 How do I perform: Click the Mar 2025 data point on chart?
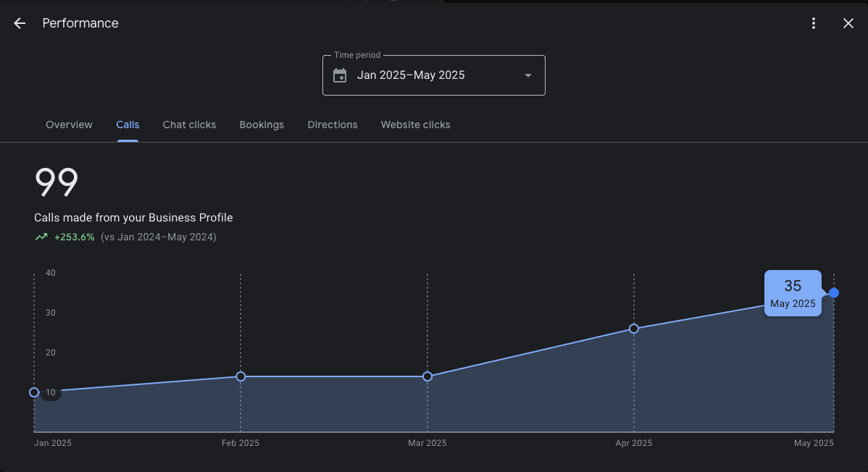pyautogui.click(x=427, y=376)
